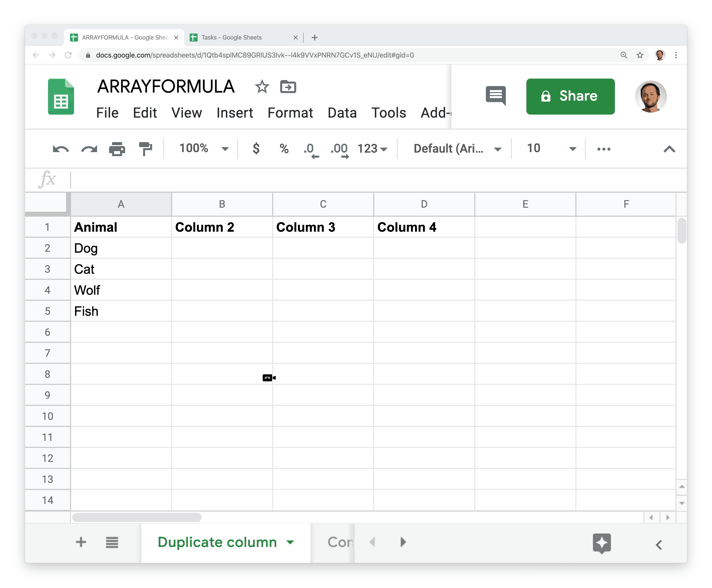Click the redo arrow icon
The height and width of the screenshot is (588, 712).
pyautogui.click(x=89, y=149)
